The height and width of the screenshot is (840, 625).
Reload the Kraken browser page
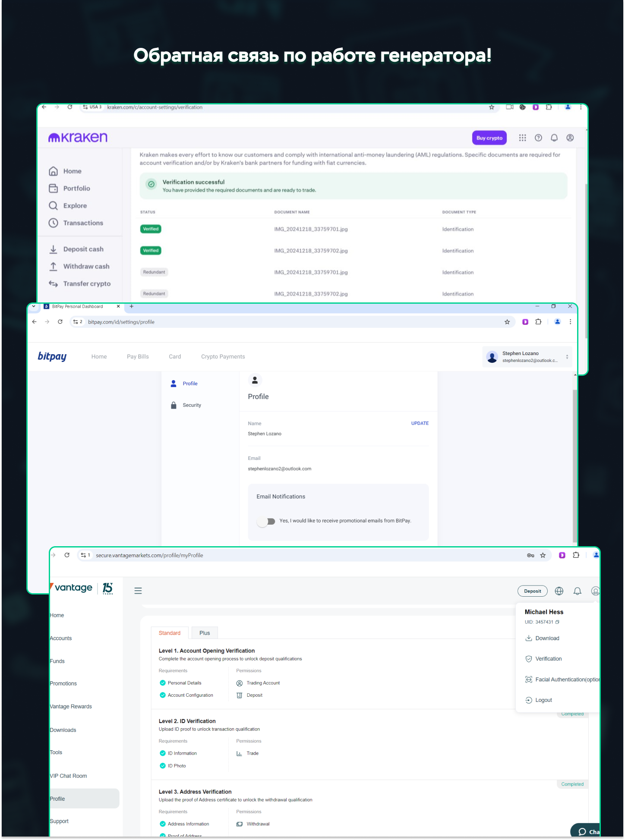70,107
